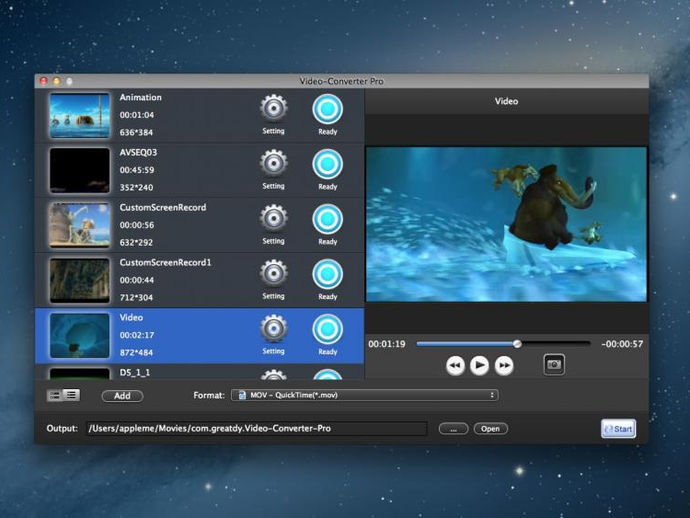Click duration 00:45:59 text
Viewport: 690px width, 518px height.
[x=137, y=170]
